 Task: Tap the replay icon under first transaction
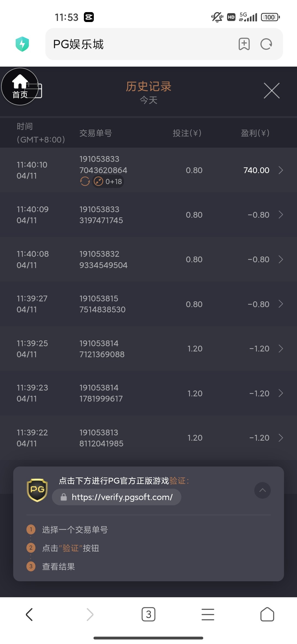coord(85,181)
